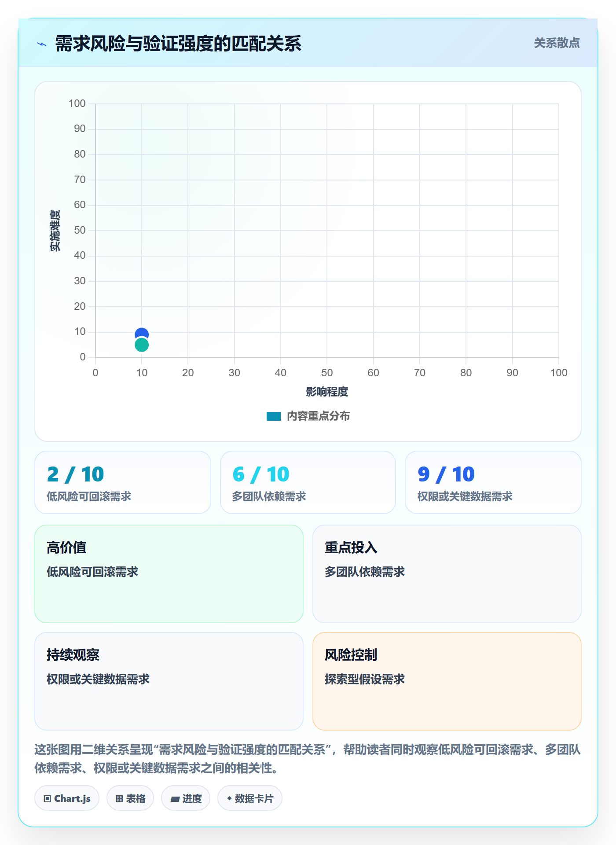Screen dimensions: 616x845
Task: Click the x-axis tick label 50
Action: coord(327,373)
